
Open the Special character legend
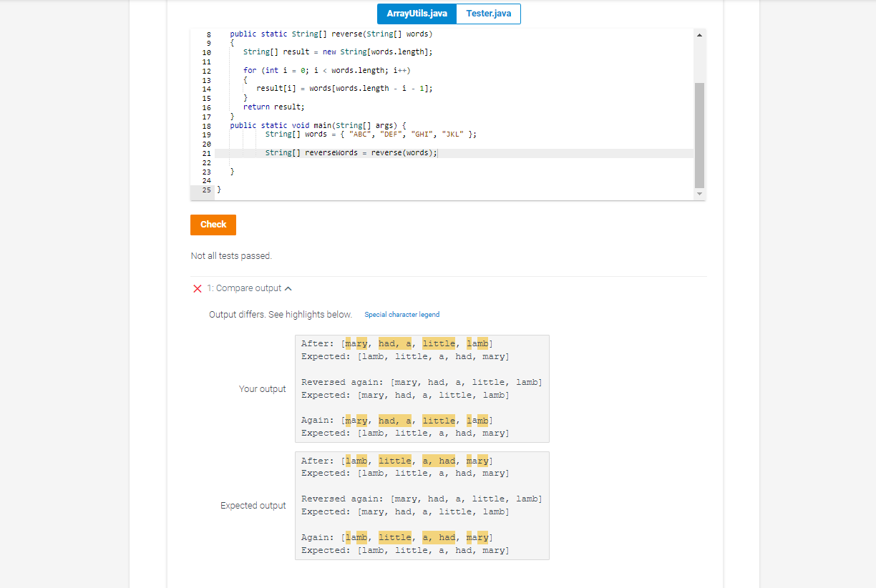pyautogui.click(x=401, y=314)
